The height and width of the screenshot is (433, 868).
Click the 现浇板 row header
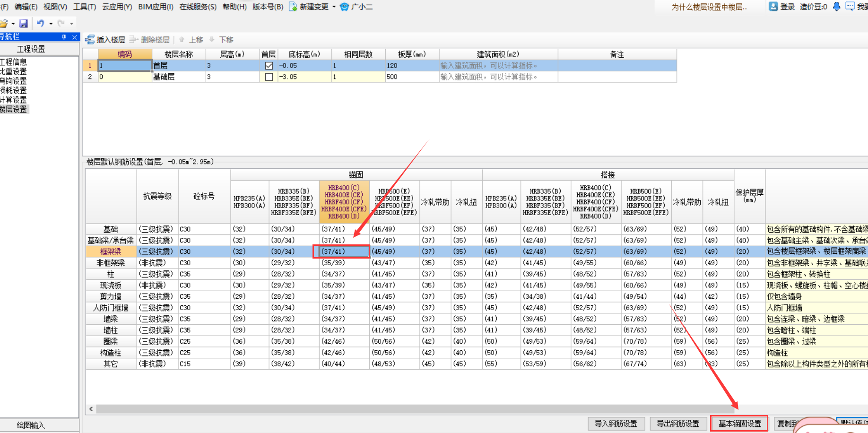point(111,285)
